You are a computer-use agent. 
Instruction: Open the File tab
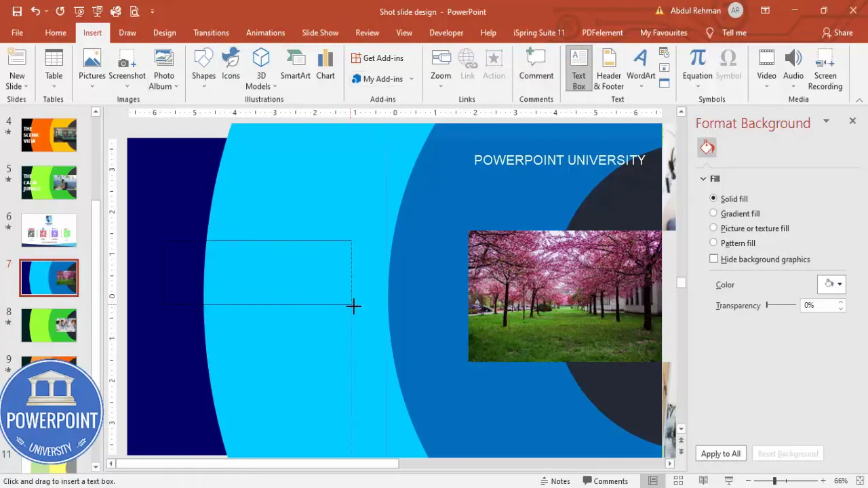[x=17, y=33]
